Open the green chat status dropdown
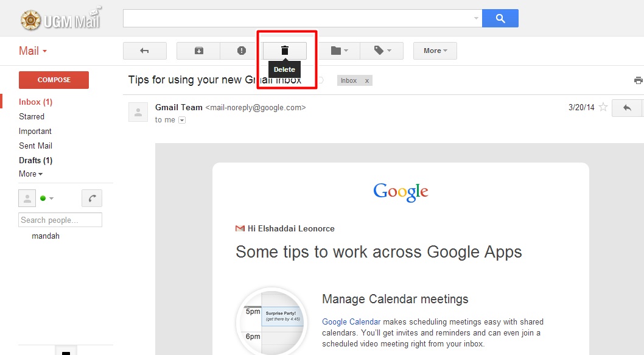This screenshot has height=355, width=644. tap(47, 199)
